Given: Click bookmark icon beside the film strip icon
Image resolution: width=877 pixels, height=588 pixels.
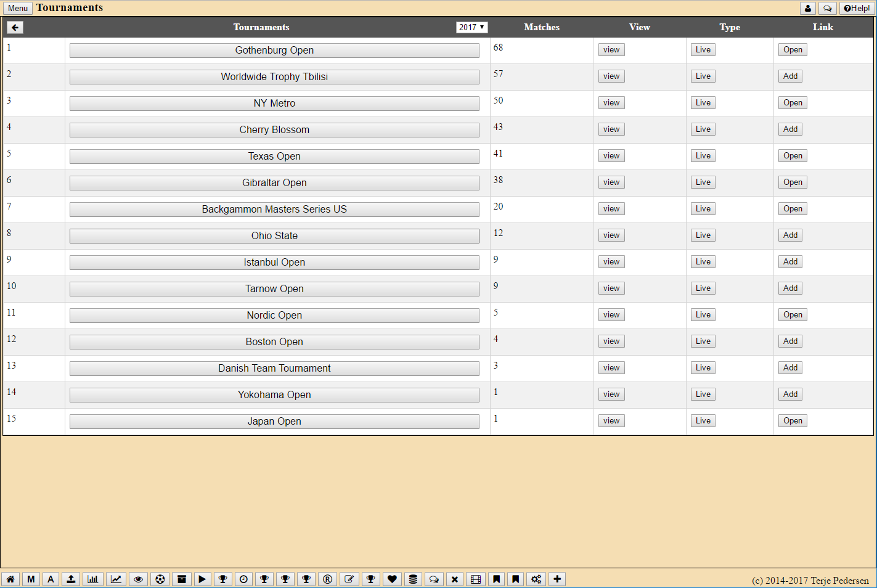Looking at the screenshot, I should (x=497, y=579).
